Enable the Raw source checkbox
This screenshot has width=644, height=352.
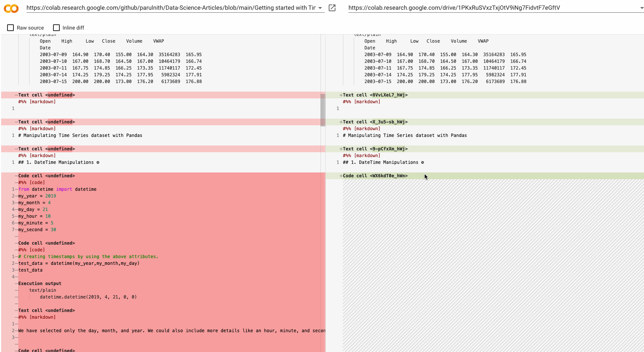tap(10, 28)
